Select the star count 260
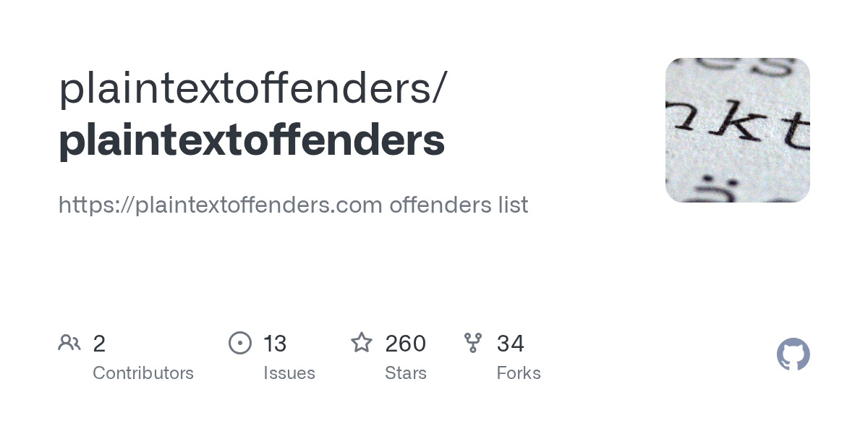This screenshot has width=868, height=434. point(405,344)
